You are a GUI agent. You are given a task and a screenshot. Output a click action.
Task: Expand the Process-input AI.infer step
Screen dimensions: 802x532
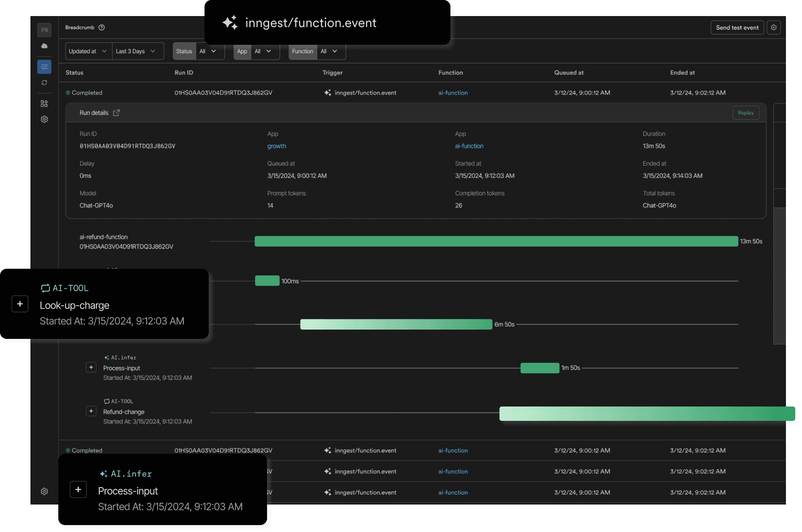coord(91,367)
